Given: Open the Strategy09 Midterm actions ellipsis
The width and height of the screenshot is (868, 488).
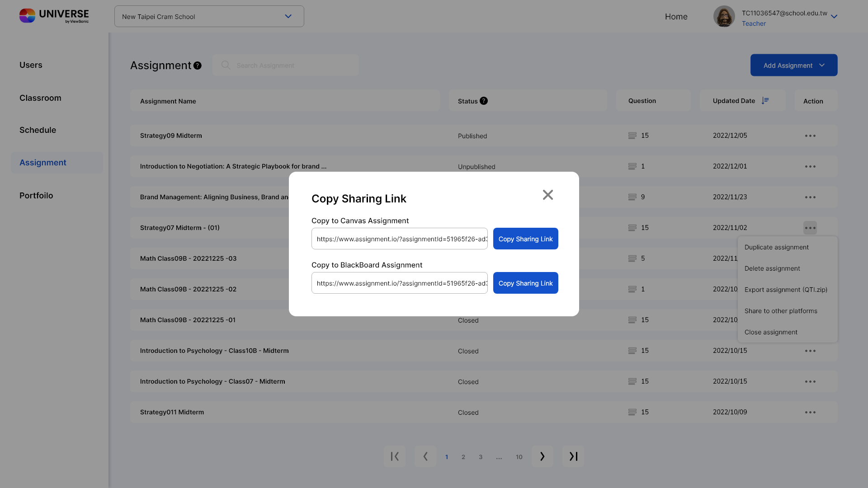Looking at the screenshot, I should 810,136.
